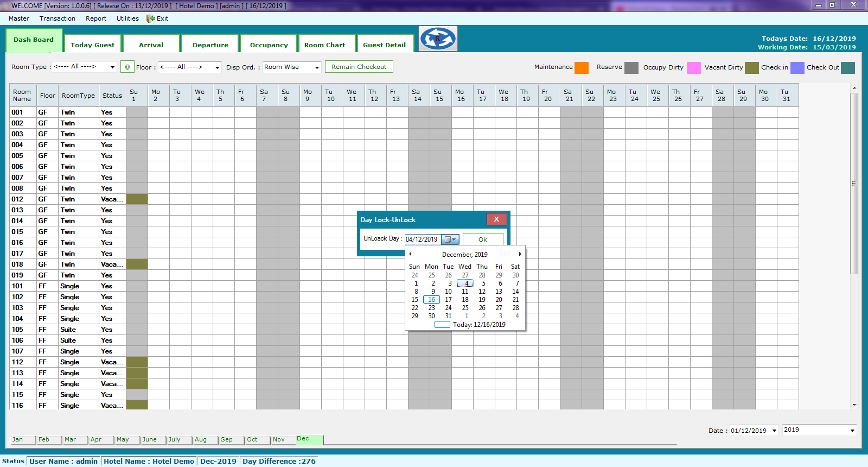Click the Remain Checkout button
This screenshot has width=868, height=467.
click(x=359, y=67)
